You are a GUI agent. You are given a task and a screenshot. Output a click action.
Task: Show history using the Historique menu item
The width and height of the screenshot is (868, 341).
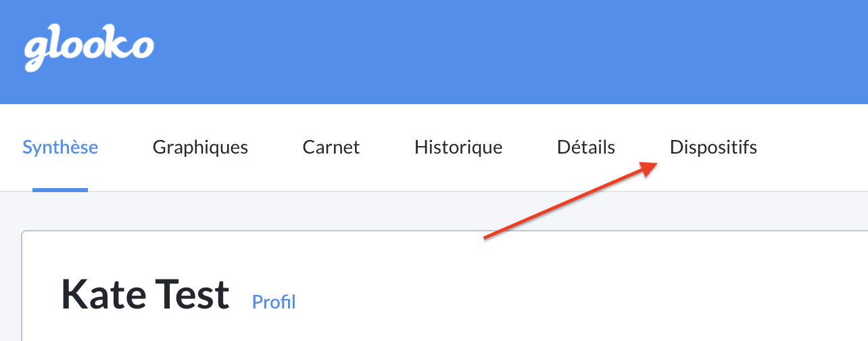pos(458,147)
